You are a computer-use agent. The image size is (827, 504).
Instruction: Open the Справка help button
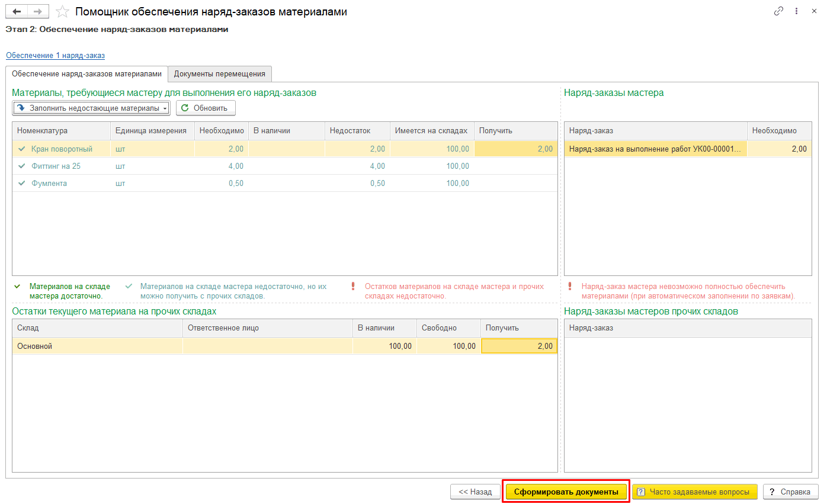pos(790,492)
